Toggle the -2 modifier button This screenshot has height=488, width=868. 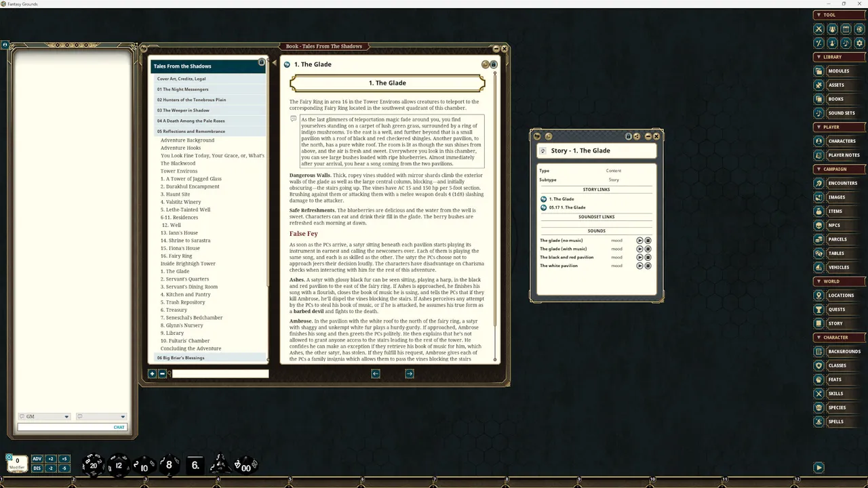point(52,468)
